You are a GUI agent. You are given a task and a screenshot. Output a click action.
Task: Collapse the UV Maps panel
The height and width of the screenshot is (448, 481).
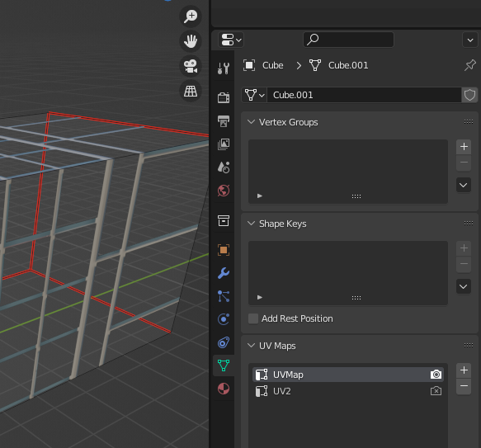coord(251,346)
